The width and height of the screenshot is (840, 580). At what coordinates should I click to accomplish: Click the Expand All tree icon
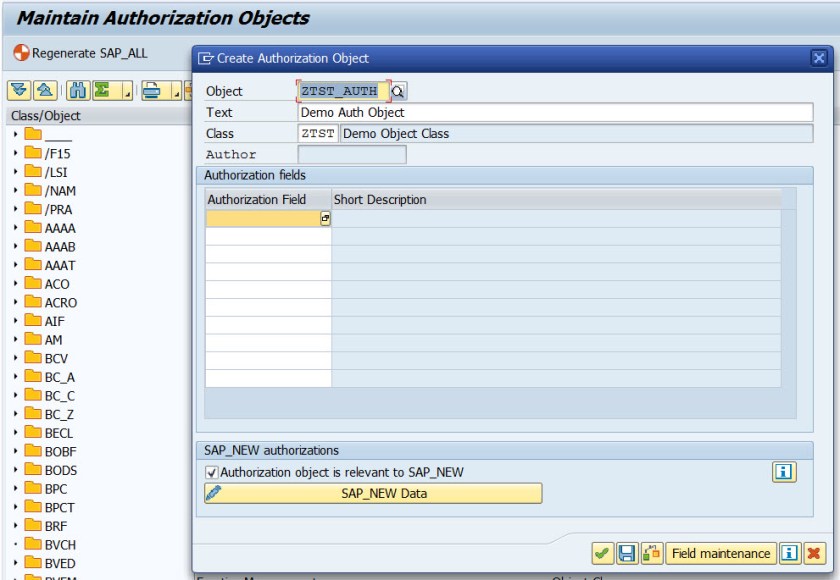coord(18,91)
